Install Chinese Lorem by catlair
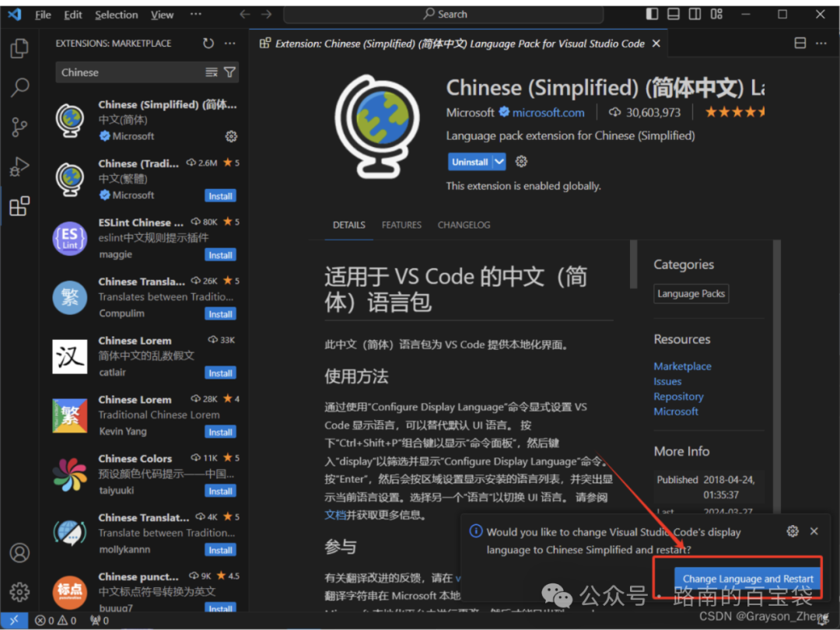This screenshot has width=840, height=630. 220,373
